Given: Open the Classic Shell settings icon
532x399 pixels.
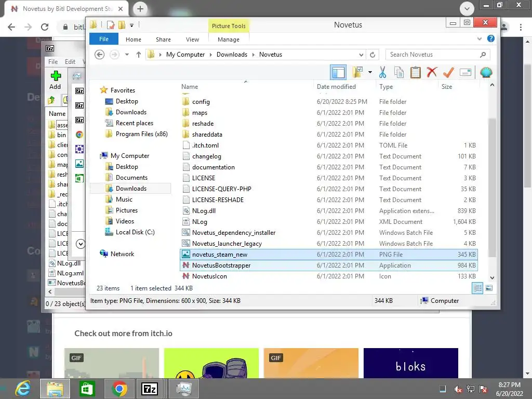Looking at the screenshot, I should [x=486, y=72].
